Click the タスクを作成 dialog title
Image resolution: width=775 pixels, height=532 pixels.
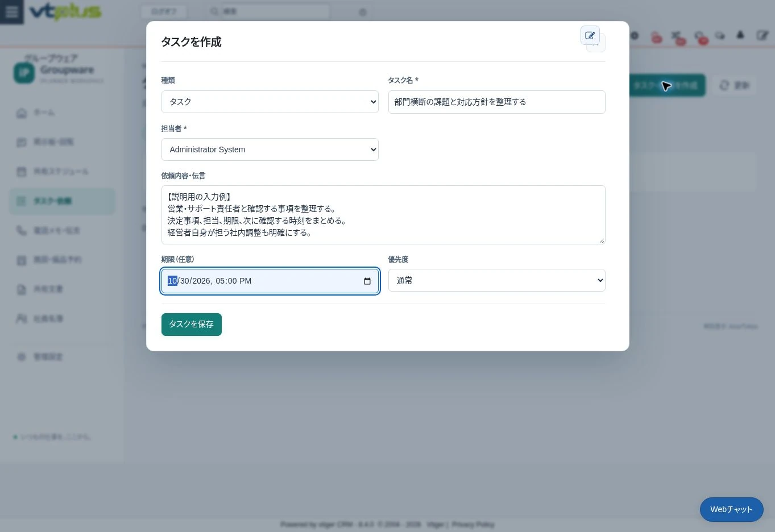191,41
